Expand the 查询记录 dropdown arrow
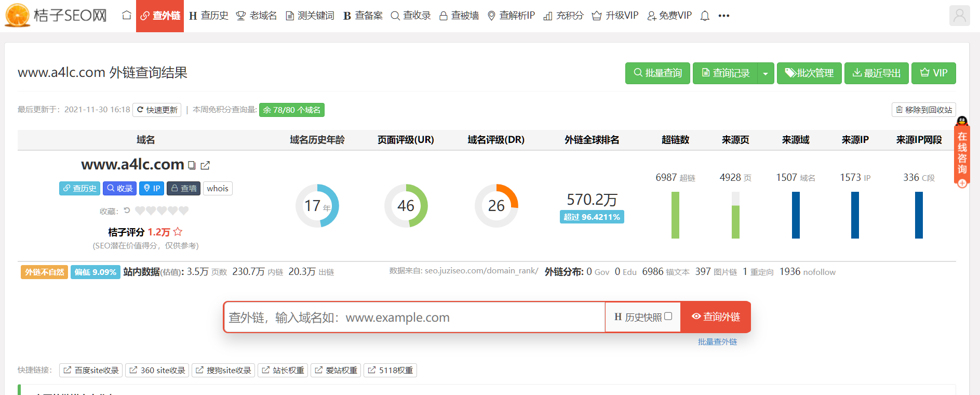Viewport: 980px width, 395px height. tap(766, 73)
